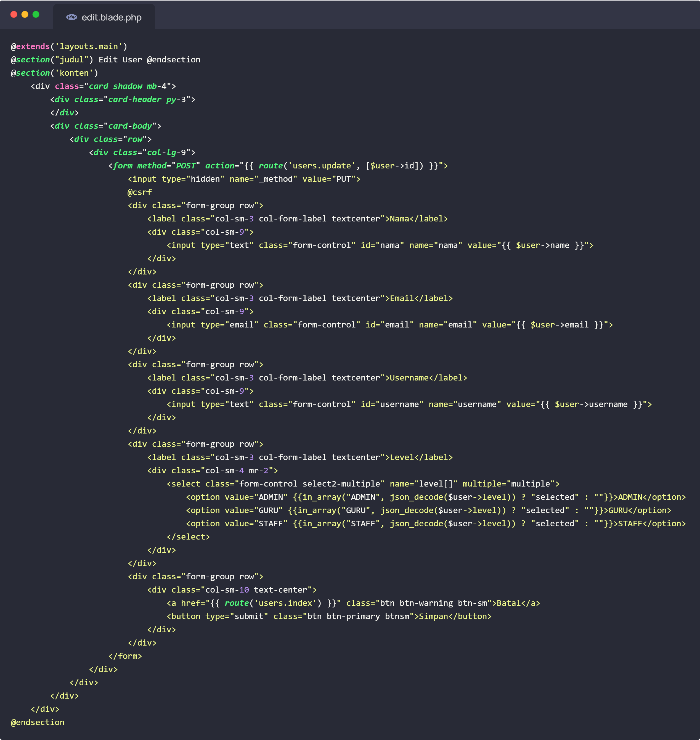Click the Username label code line
The height and width of the screenshot is (740, 700).
pos(307,378)
